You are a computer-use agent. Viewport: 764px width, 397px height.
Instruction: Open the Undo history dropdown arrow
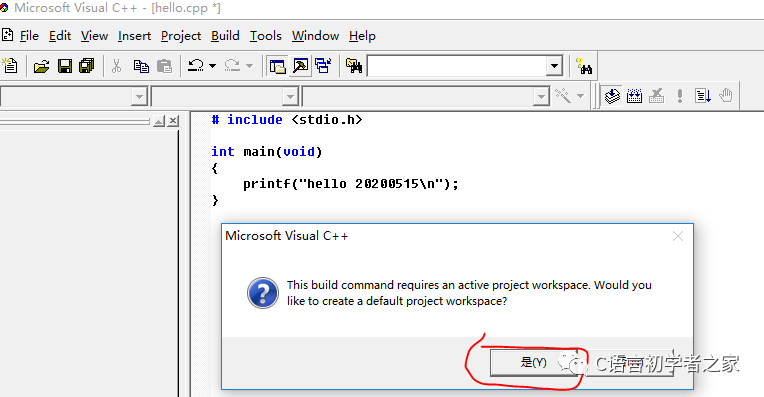(212, 66)
